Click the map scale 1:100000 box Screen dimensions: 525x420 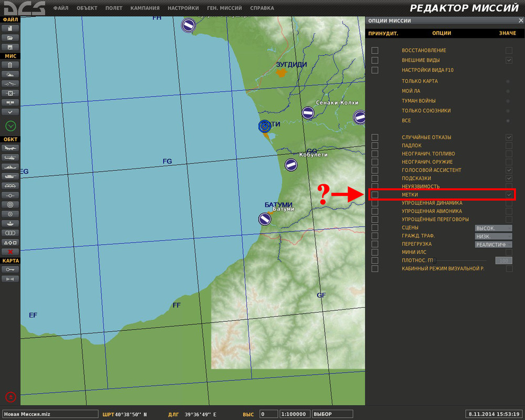pos(295,414)
